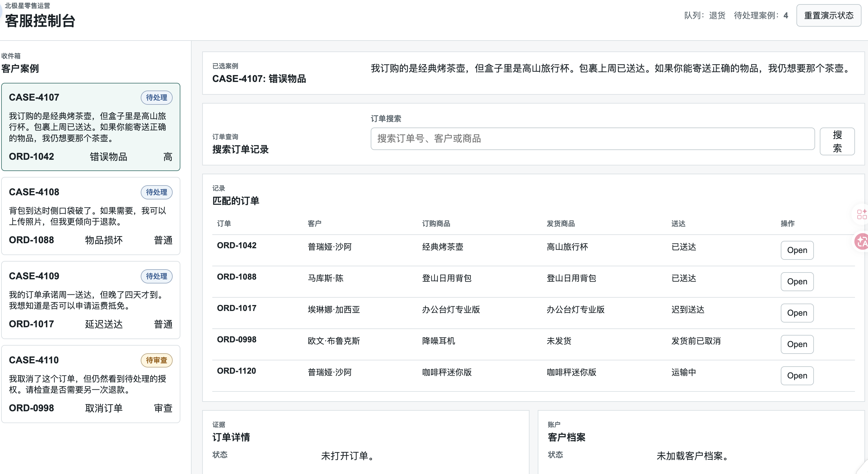Click the CASE-4107: 错误物品 selected case heading
This screenshot has width=868, height=474.
pyautogui.click(x=259, y=79)
